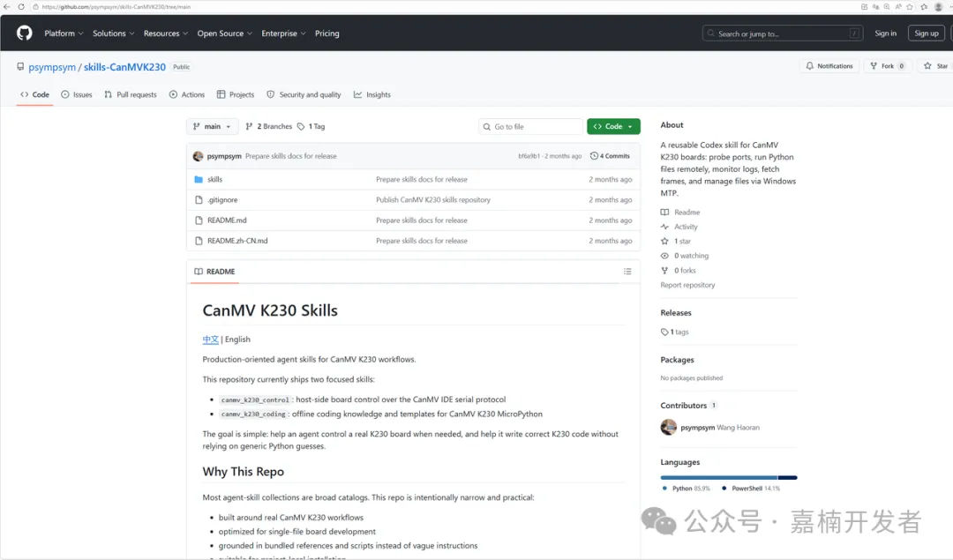The width and height of the screenshot is (953, 560).
Task: Click the Notifications button
Action: (x=829, y=66)
